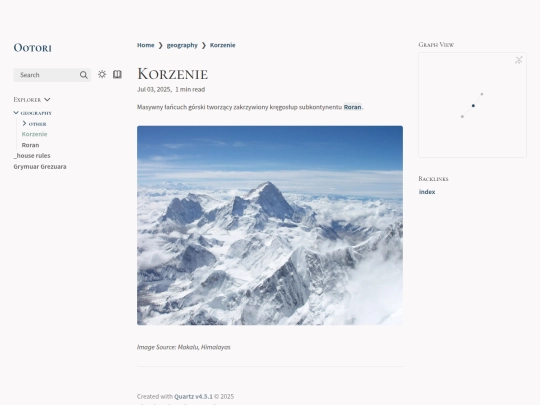Follow the Roran link in the text
The width and height of the screenshot is (540, 405).
(x=353, y=107)
